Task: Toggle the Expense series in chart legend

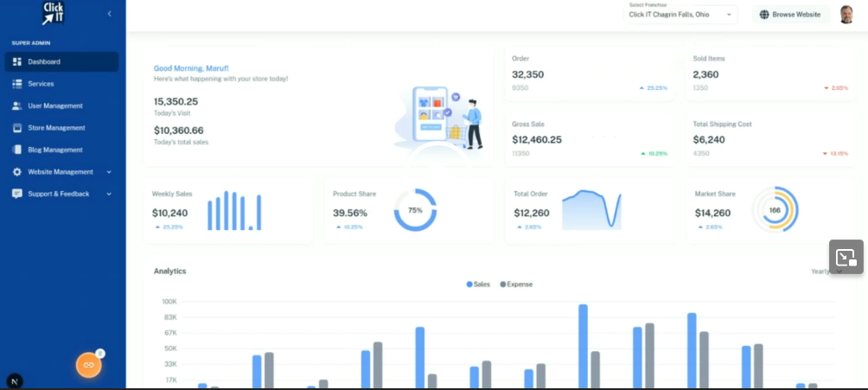Action: click(516, 285)
